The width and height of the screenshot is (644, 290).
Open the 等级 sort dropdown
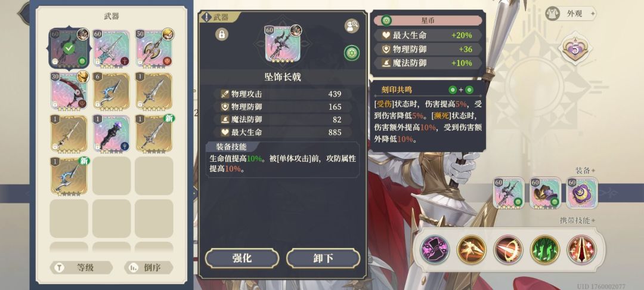click(81, 268)
